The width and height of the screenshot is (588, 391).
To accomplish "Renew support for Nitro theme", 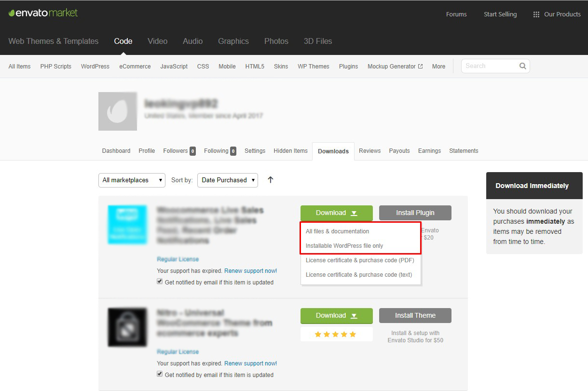I will coord(251,364).
